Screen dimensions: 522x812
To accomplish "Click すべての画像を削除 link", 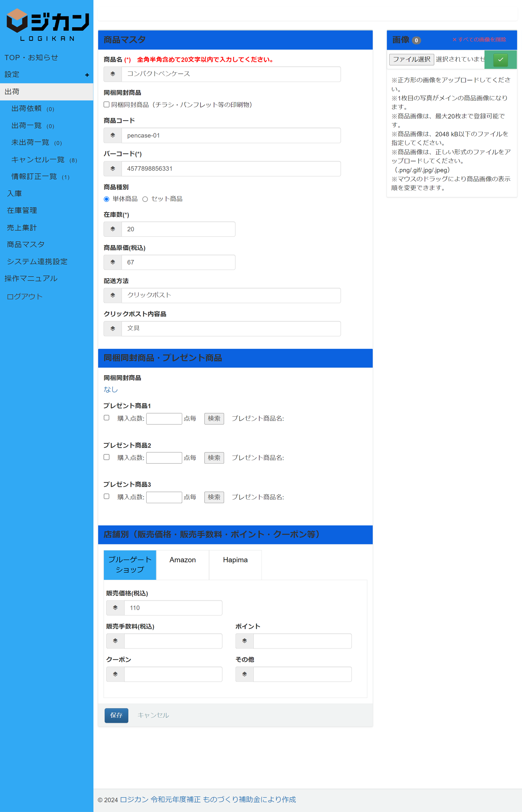I will pyautogui.click(x=479, y=40).
